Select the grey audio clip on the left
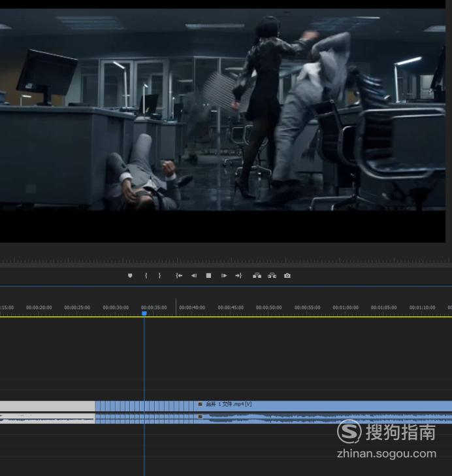This screenshot has width=452, height=476. pos(47,418)
